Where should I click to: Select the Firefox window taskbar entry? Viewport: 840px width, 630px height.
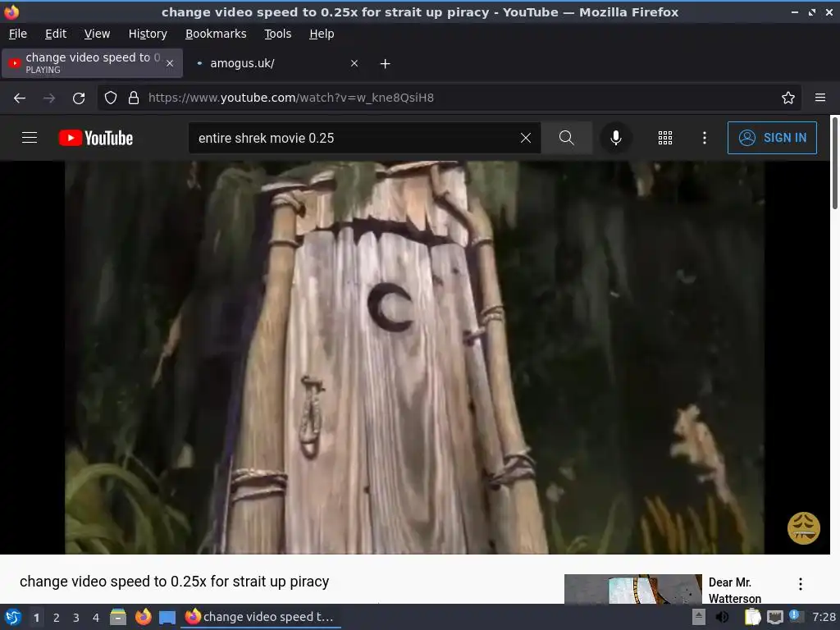point(260,617)
